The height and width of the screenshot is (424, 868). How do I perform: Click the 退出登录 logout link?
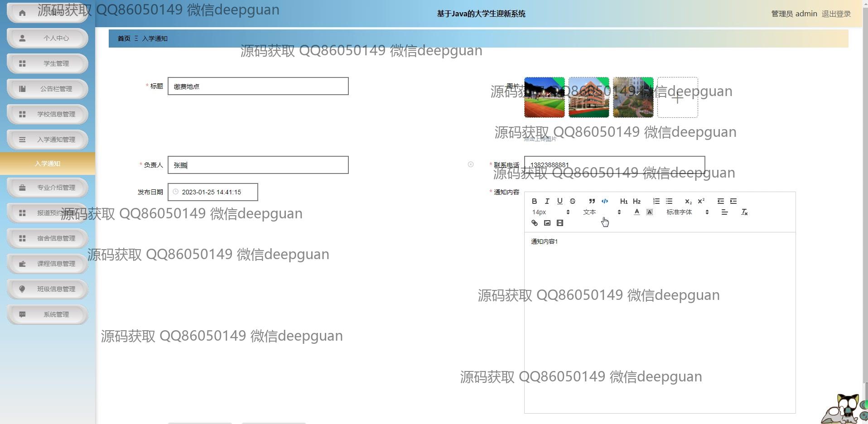tap(836, 14)
